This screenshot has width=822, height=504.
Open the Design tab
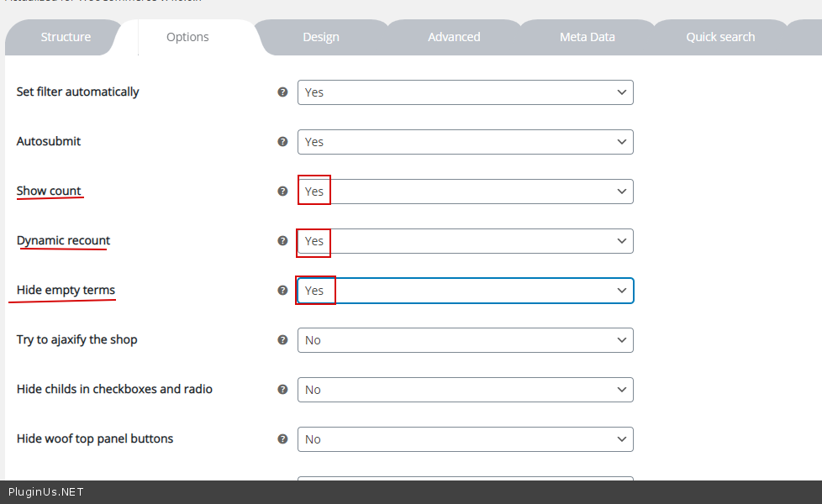(x=321, y=37)
